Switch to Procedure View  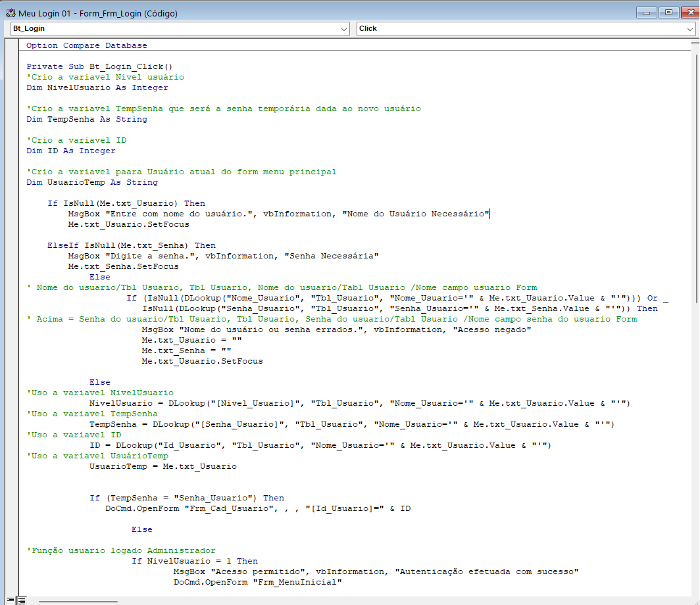coord(11,600)
